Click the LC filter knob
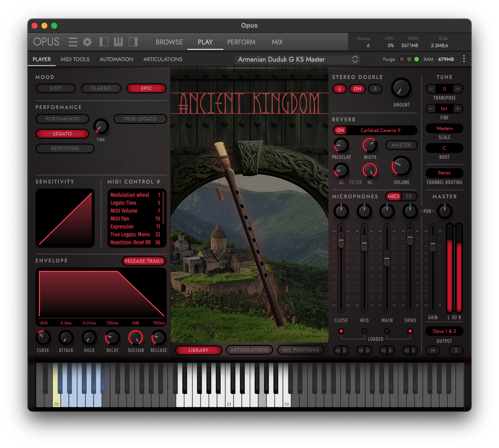Viewport: 499px width, 448px height. pos(341,170)
